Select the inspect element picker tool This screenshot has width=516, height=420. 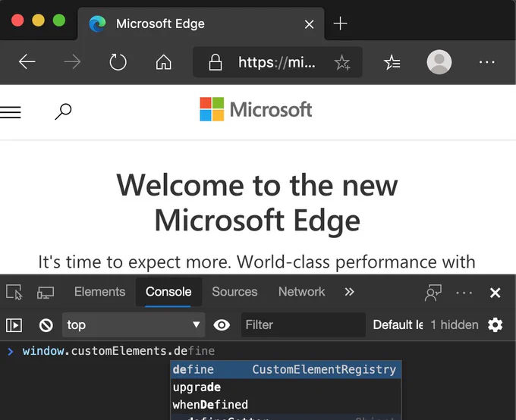coord(14,292)
